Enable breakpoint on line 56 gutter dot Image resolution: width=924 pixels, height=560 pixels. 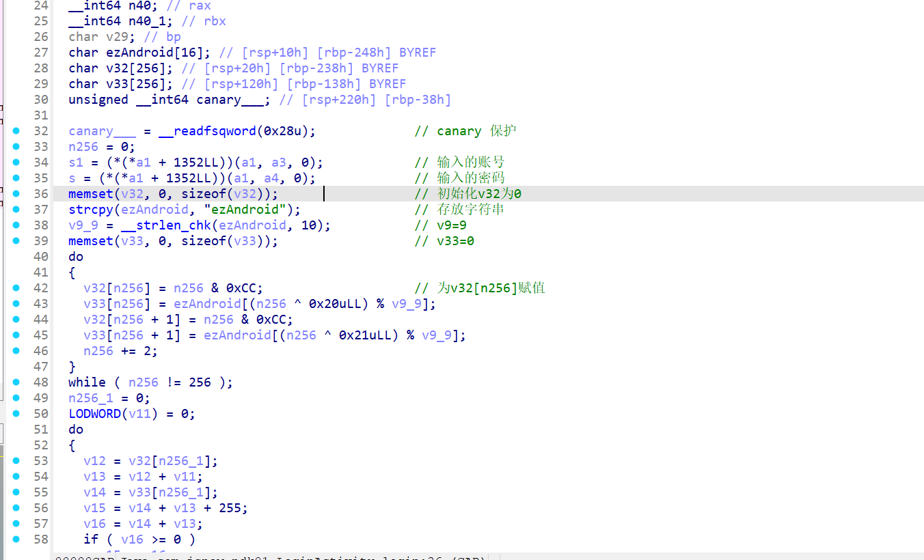(x=16, y=508)
